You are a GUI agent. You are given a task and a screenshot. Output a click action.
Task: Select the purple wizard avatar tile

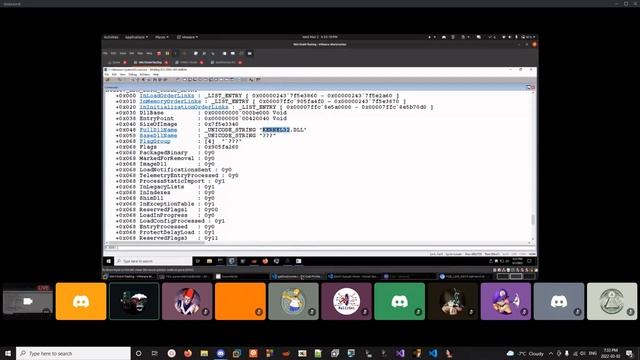click(505, 301)
